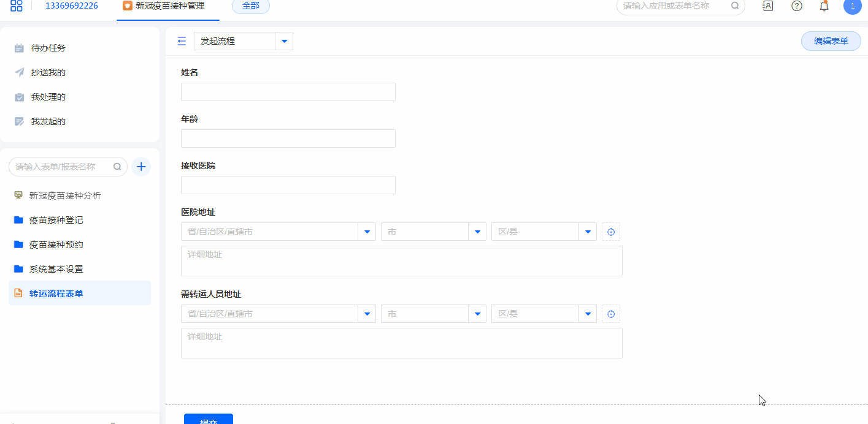This screenshot has height=424, width=868.
Task: Open the 疫苗接种登记 folder
Action: [56, 220]
